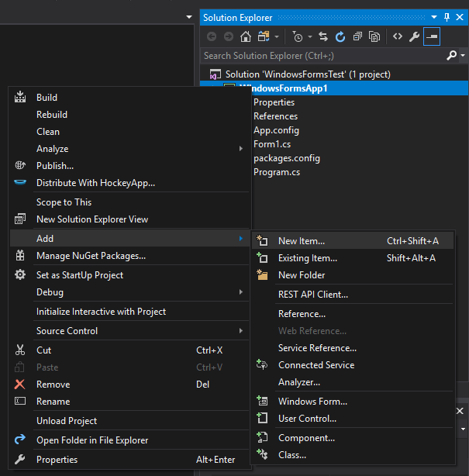Click Windows Form... in the Add submenu
Screen dimensions: 469x476
pos(312,402)
